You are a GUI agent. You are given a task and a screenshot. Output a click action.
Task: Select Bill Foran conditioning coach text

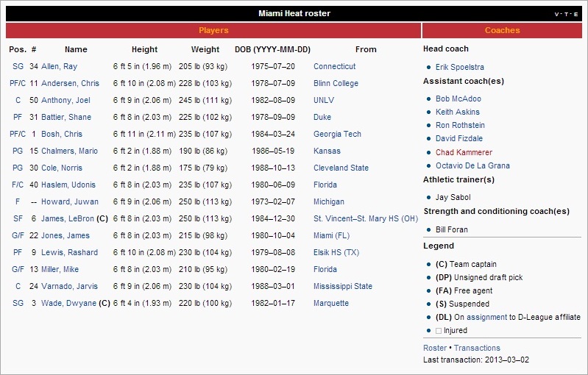click(x=452, y=229)
